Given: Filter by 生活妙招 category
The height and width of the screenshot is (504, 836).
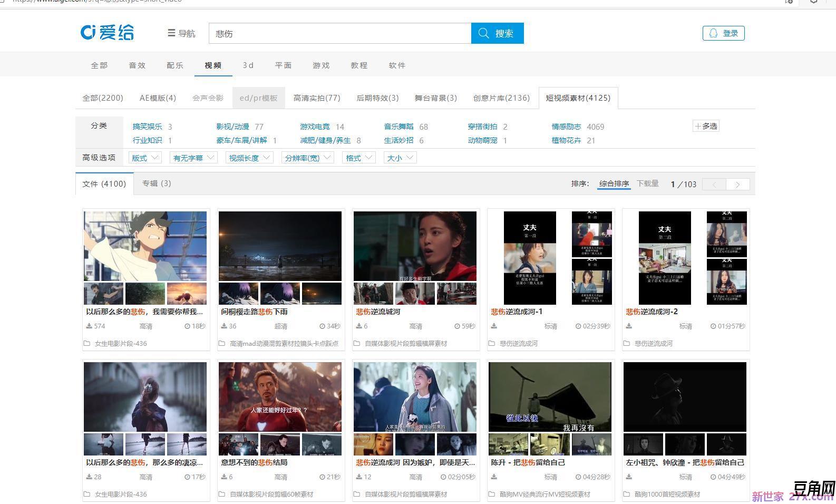Looking at the screenshot, I should point(399,140).
